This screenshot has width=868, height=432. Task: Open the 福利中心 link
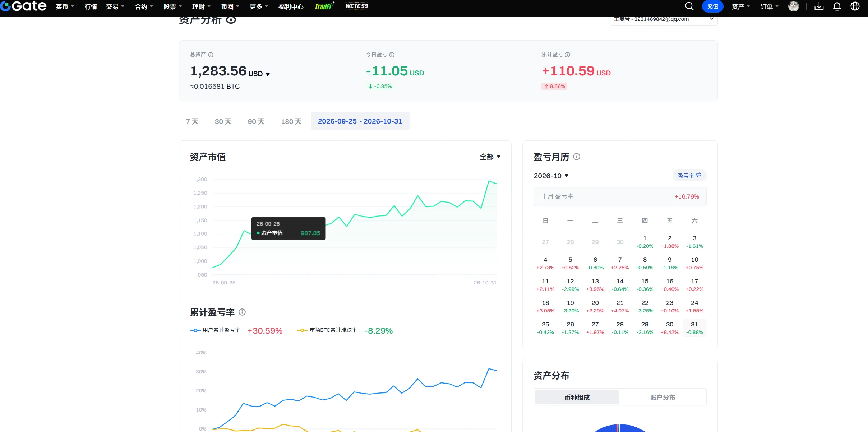point(291,6)
